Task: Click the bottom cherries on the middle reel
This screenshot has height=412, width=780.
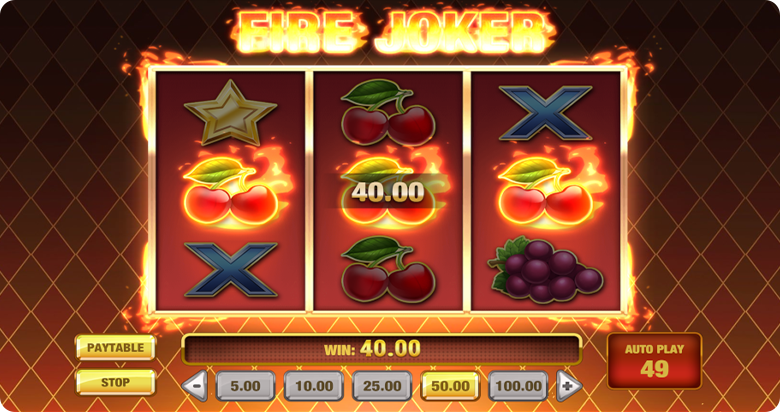Action: point(388,269)
